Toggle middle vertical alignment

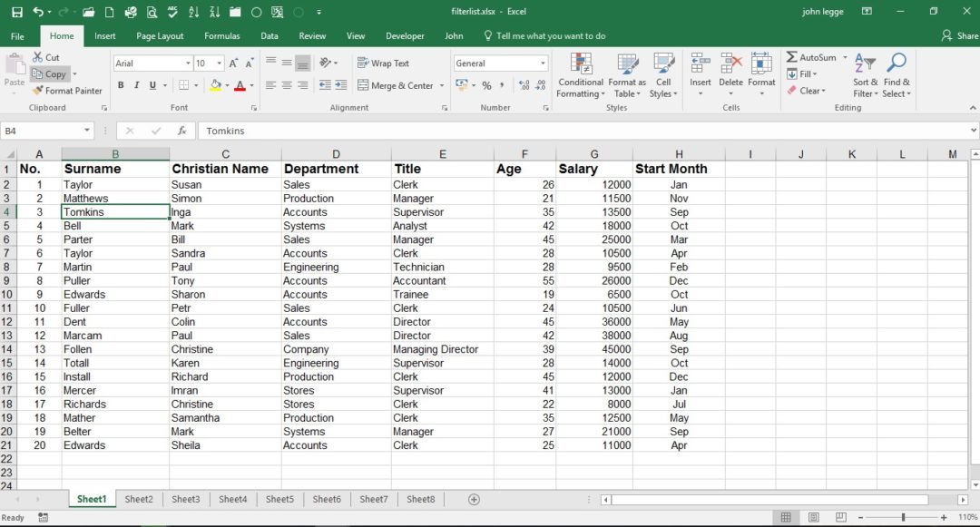(286, 62)
